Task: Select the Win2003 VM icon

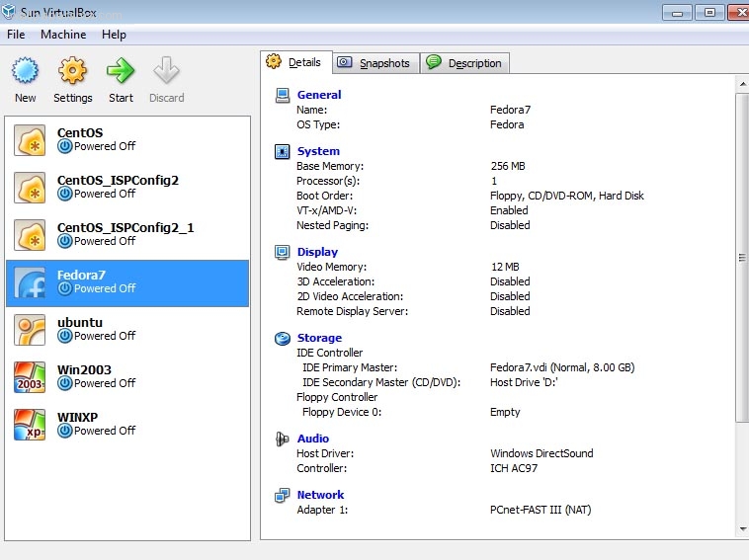Action: click(x=30, y=376)
